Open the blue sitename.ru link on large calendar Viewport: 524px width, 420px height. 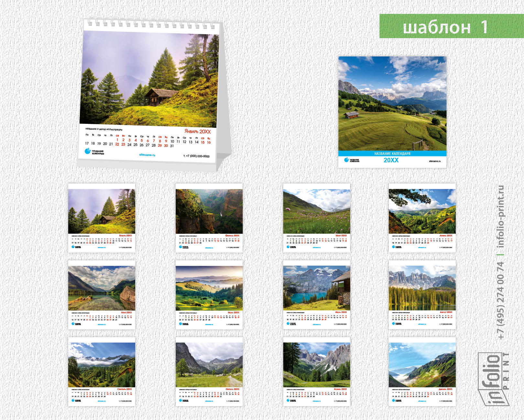pyautogui.click(x=147, y=155)
